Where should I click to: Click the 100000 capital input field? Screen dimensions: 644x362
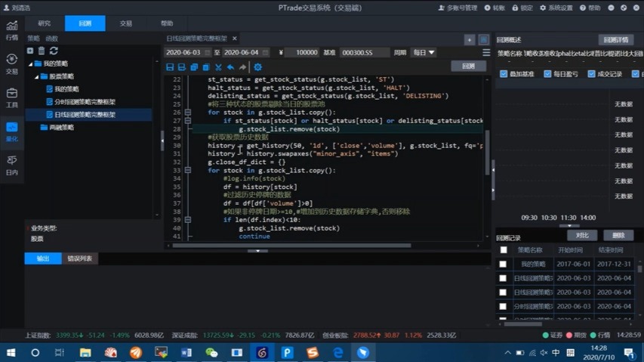coord(302,53)
